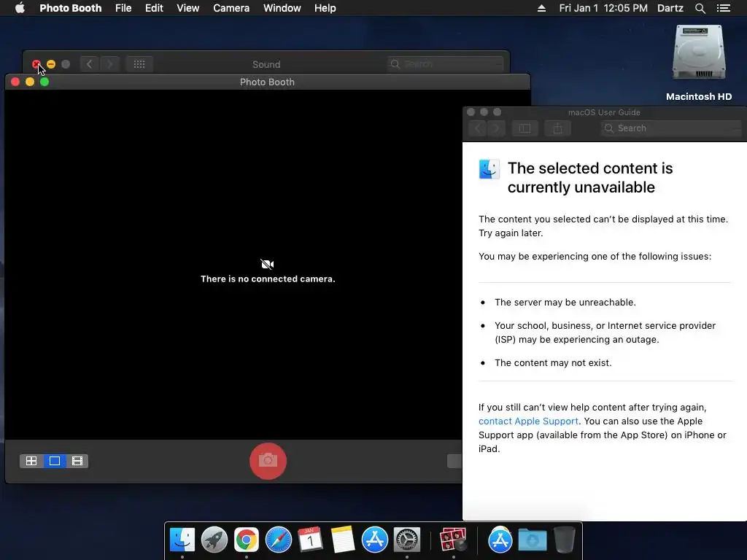Open Notification Center icon
747x560 pixels.
[723, 8]
